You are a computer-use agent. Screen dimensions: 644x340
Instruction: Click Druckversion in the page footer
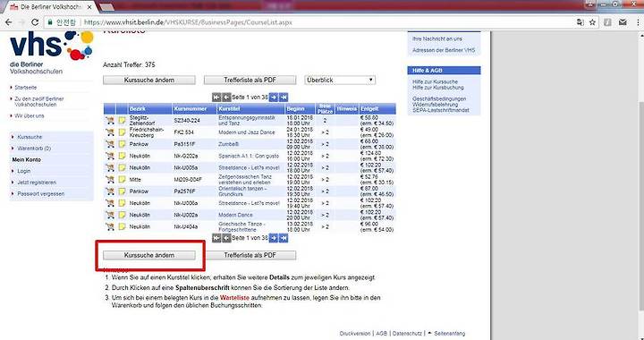355,334
